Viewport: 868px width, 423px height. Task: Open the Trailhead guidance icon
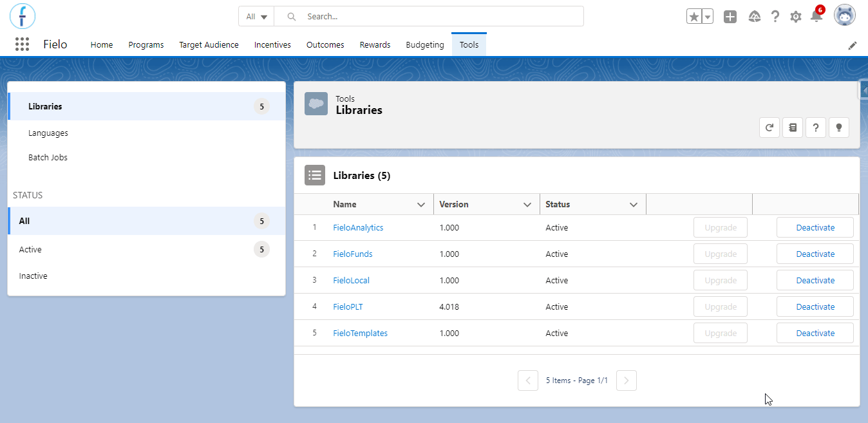755,17
